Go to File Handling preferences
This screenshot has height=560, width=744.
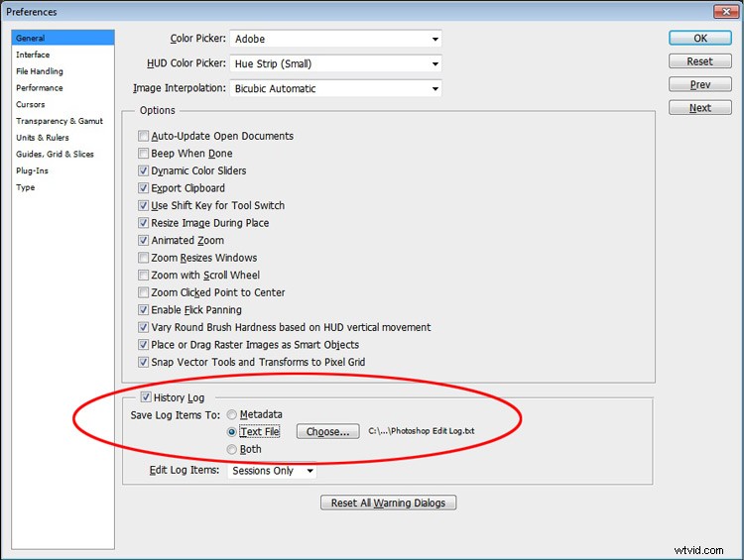pyautogui.click(x=40, y=71)
